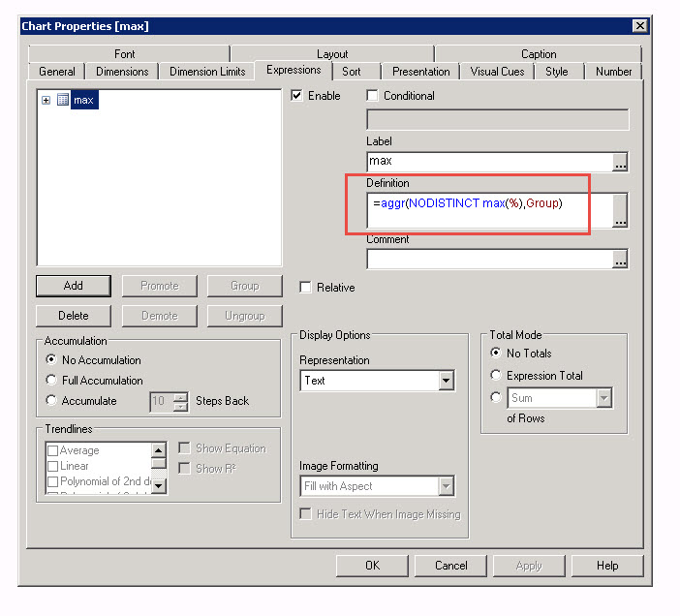Click the Delete expression button
Image resolution: width=680 pixels, height=616 pixels.
coord(74,316)
